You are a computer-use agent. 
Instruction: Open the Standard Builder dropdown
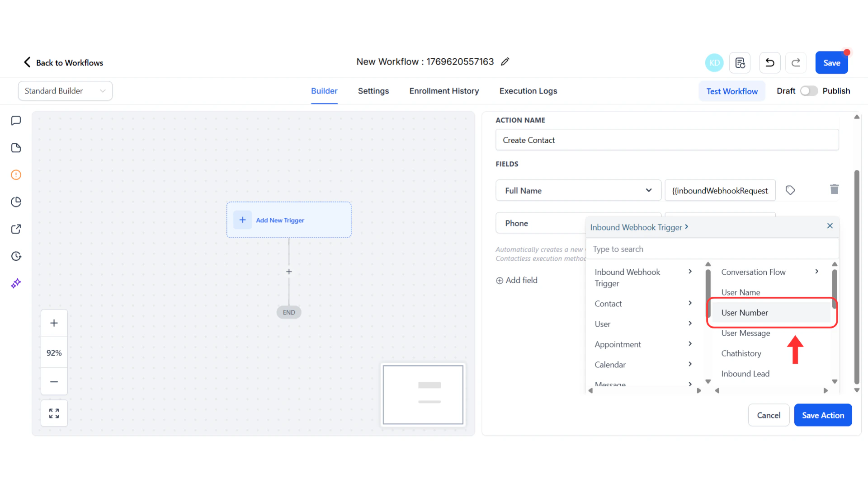pyautogui.click(x=65, y=91)
